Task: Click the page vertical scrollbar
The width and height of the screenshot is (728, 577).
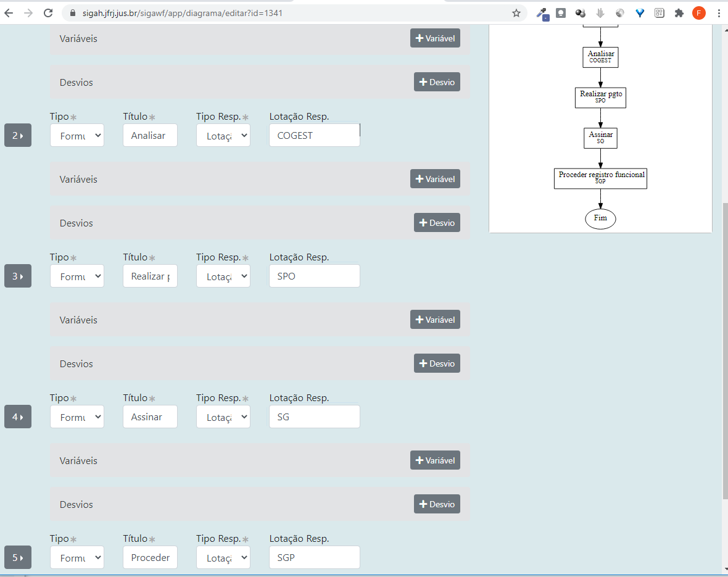Action: 724,351
